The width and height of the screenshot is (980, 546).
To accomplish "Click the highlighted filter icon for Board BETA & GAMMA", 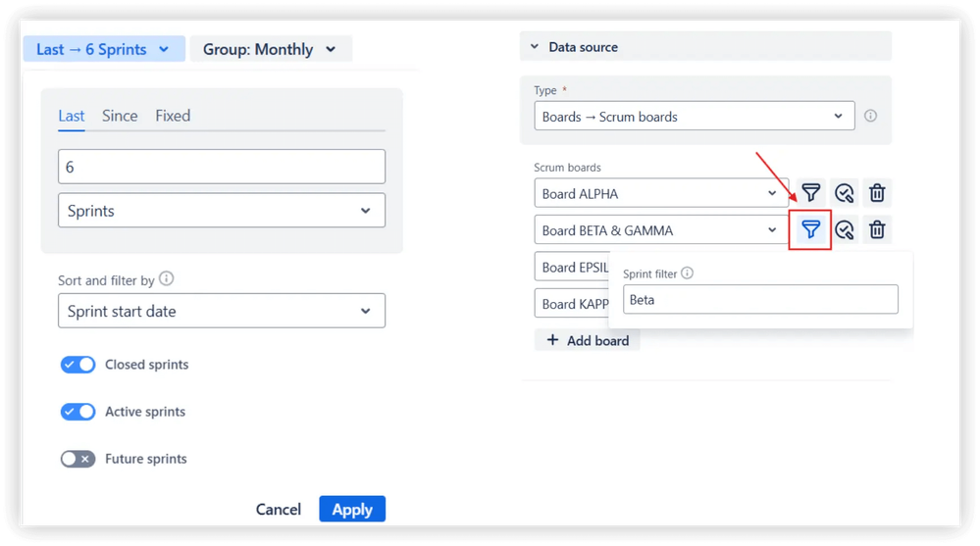I will [810, 230].
